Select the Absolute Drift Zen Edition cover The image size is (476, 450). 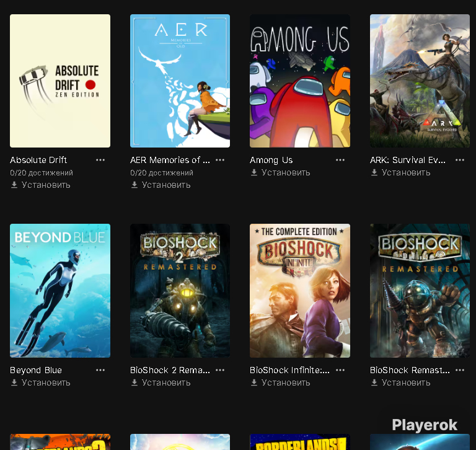pyautogui.click(x=60, y=81)
